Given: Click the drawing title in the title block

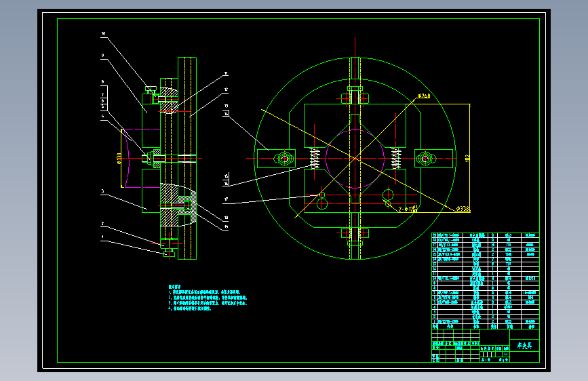Looking at the screenshot, I should point(524,345).
